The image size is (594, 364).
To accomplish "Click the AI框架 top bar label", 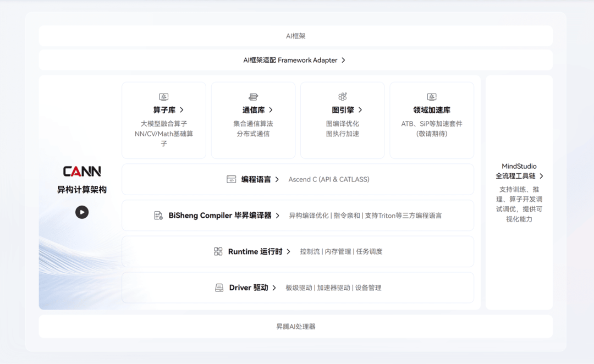I will click(295, 36).
